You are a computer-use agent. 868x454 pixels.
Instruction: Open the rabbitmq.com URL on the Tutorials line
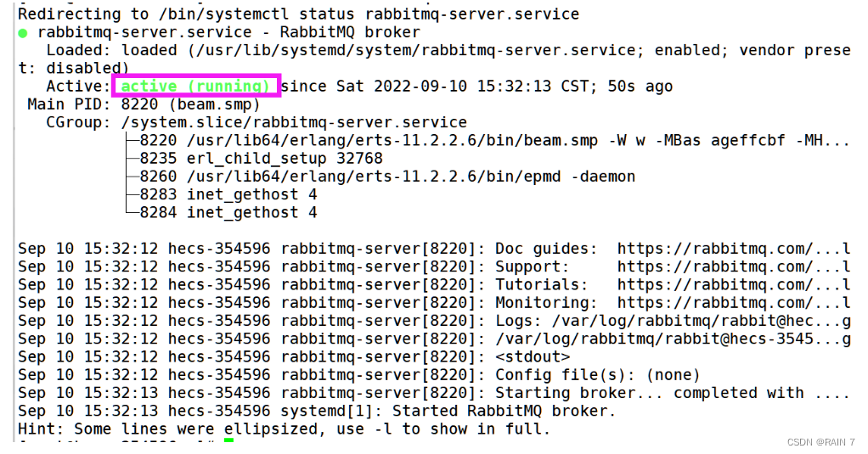pos(734,285)
